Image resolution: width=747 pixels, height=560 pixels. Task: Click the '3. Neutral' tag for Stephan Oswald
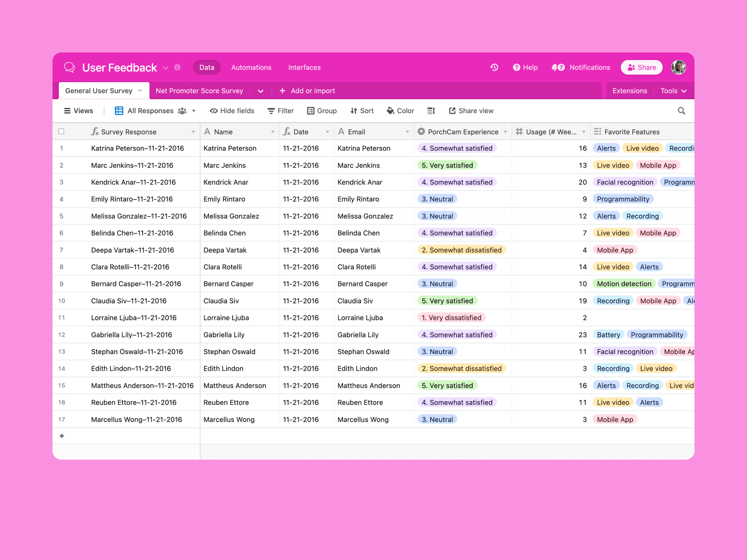coord(437,352)
